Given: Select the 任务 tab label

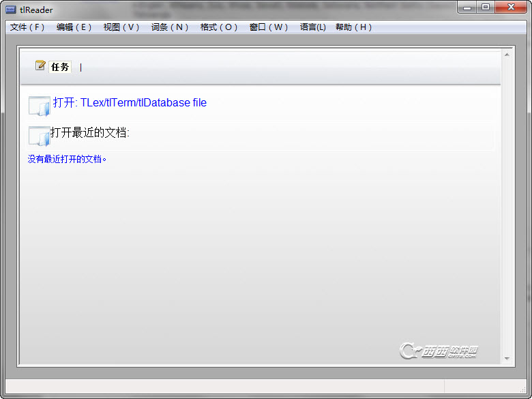Looking at the screenshot, I should point(60,67).
